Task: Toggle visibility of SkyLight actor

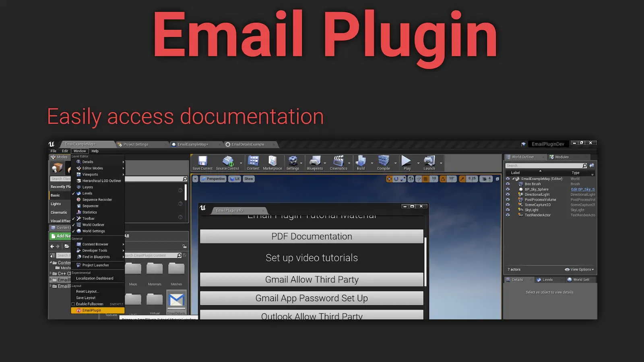Action: click(508, 210)
